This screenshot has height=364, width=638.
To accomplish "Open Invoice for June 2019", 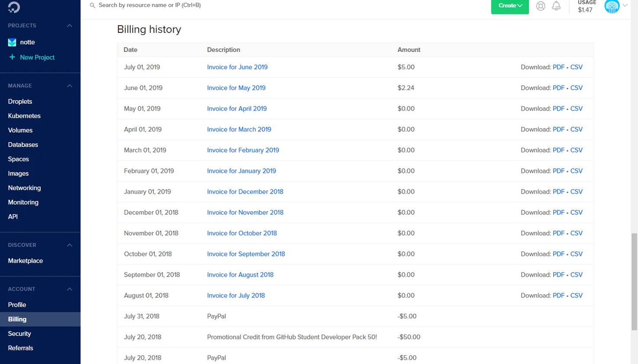I will click(x=237, y=67).
